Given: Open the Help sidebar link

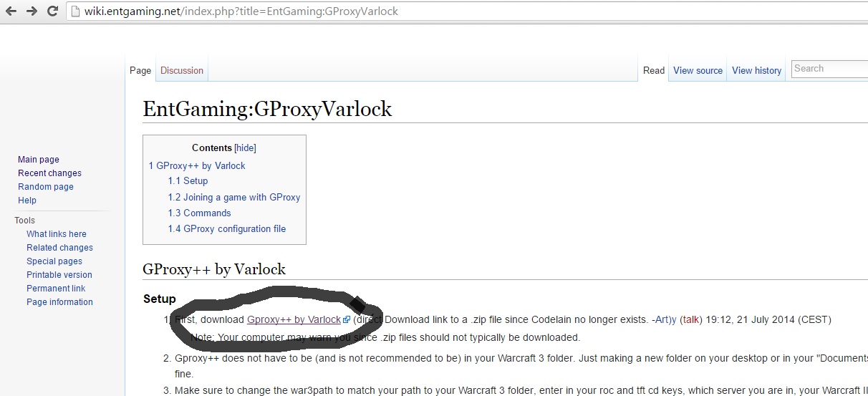Looking at the screenshot, I should coord(27,201).
